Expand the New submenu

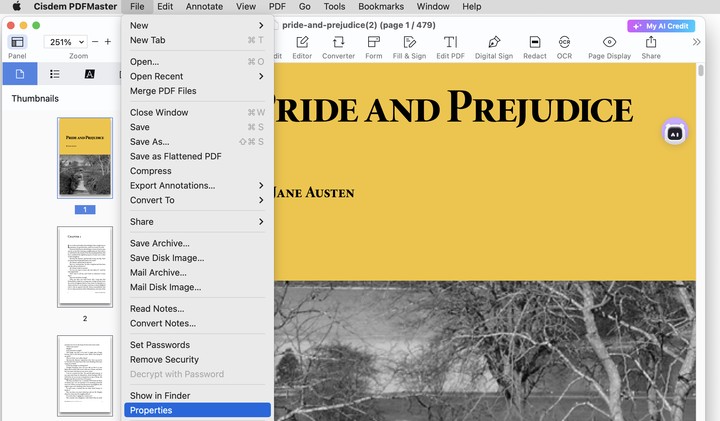pyautogui.click(x=197, y=25)
